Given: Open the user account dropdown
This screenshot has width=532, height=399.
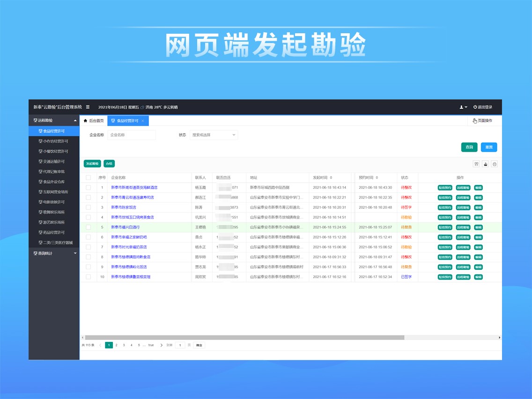Looking at the screenshot, I should (x=463, y=107).
